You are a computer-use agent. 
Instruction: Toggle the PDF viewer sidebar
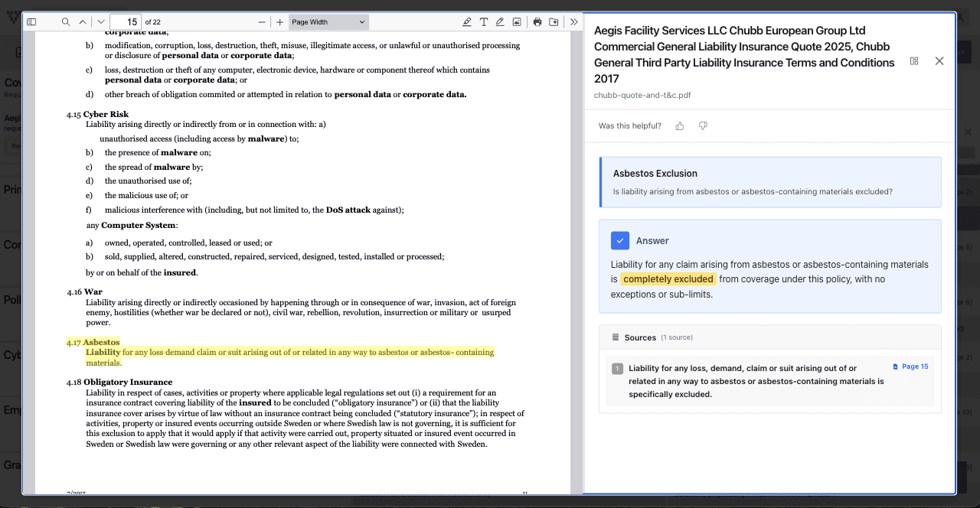31,22
